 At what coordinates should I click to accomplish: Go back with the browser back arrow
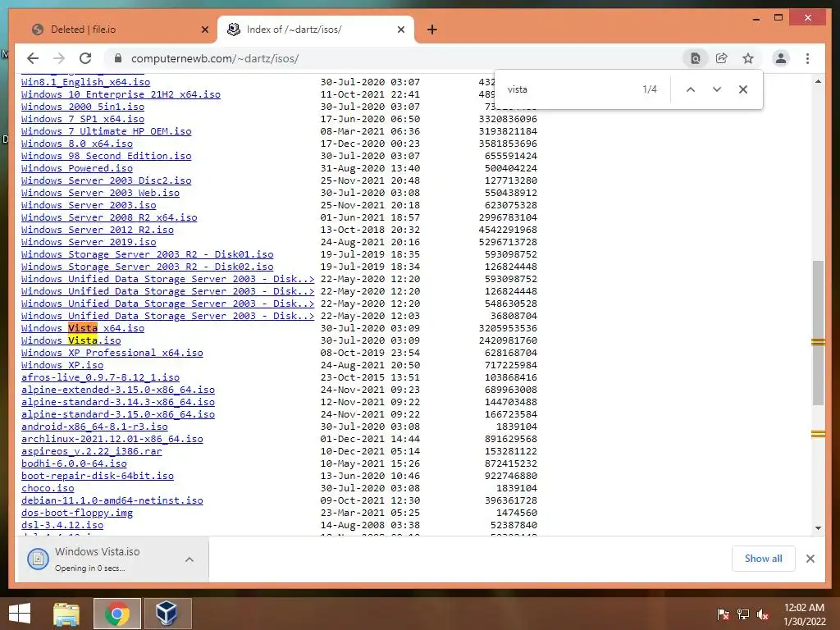tap(33, 58)
